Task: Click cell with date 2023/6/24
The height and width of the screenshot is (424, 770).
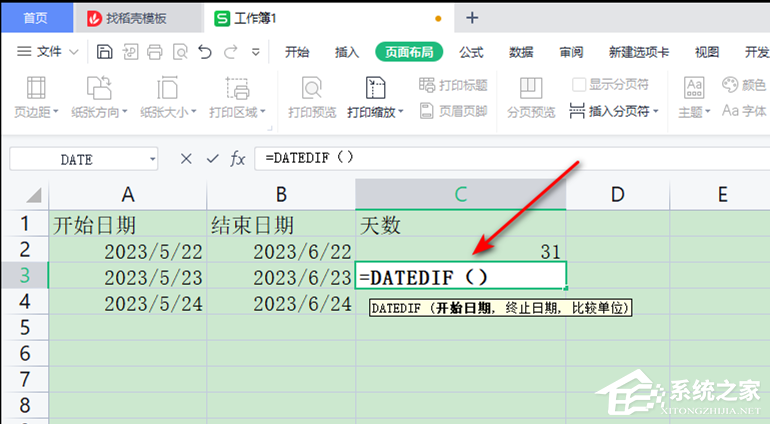Action: tap(281, 303)
